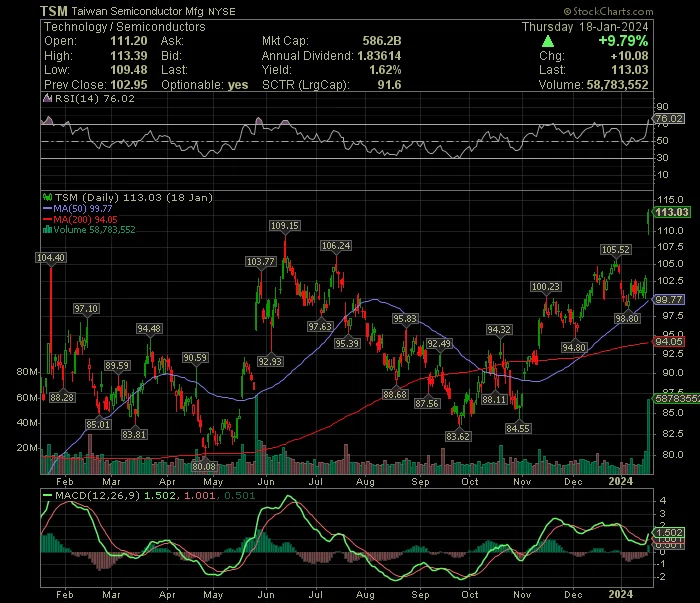This screenshot has width=700, height=603.
Task: Click the 109.15 peak price label
Action: click(285, 225)
